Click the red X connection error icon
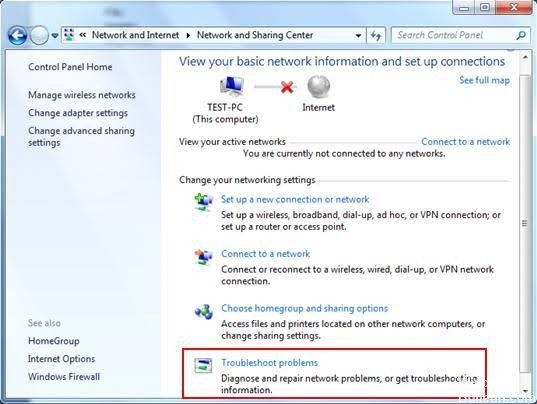The image size is (537, 404). (287, 87)
